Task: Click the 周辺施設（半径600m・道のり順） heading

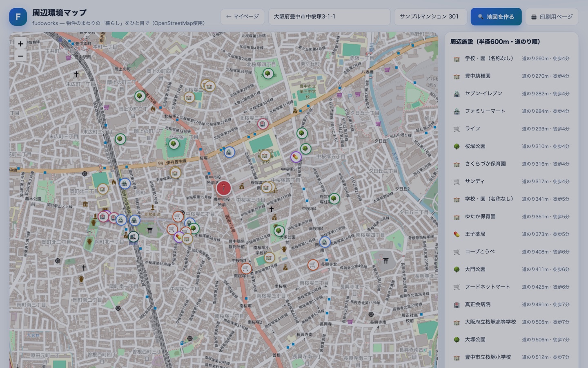Action: coord(495,42)
